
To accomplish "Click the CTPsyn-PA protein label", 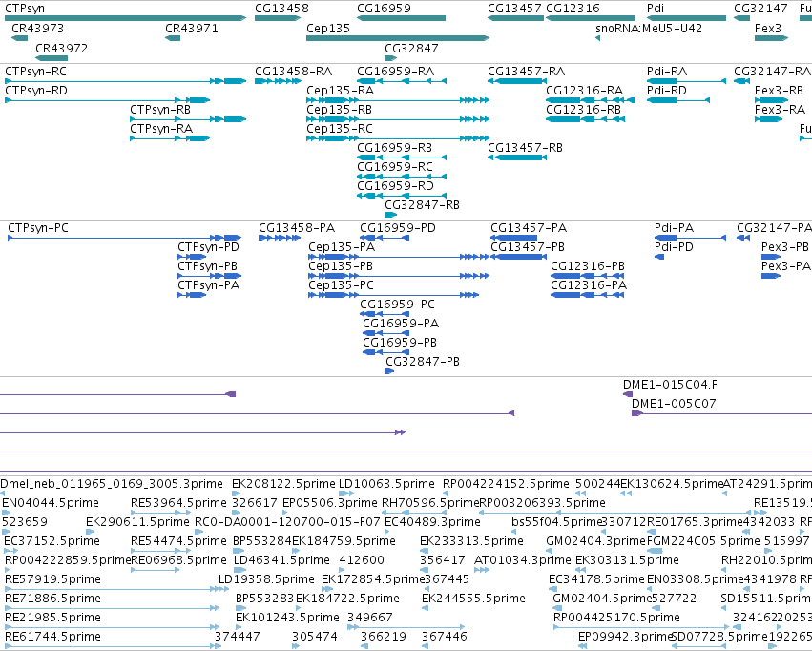I will [209, 285].
